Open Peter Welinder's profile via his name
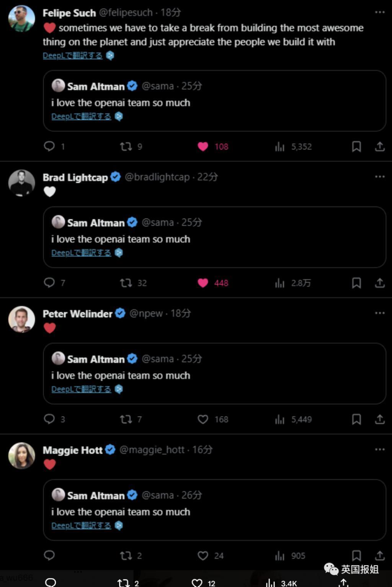Viewport: 392px width, 587px height. (77, 314)
